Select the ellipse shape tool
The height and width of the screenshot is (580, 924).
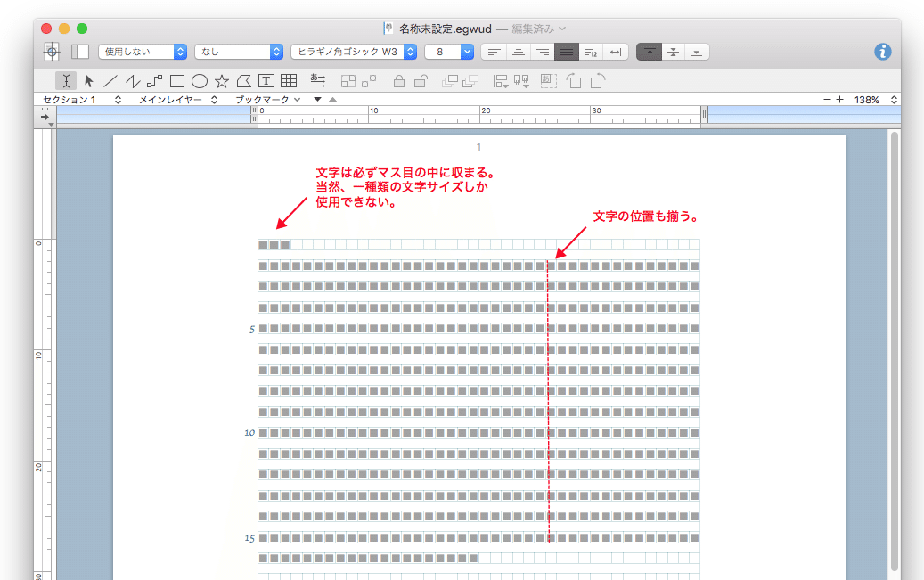200,81
